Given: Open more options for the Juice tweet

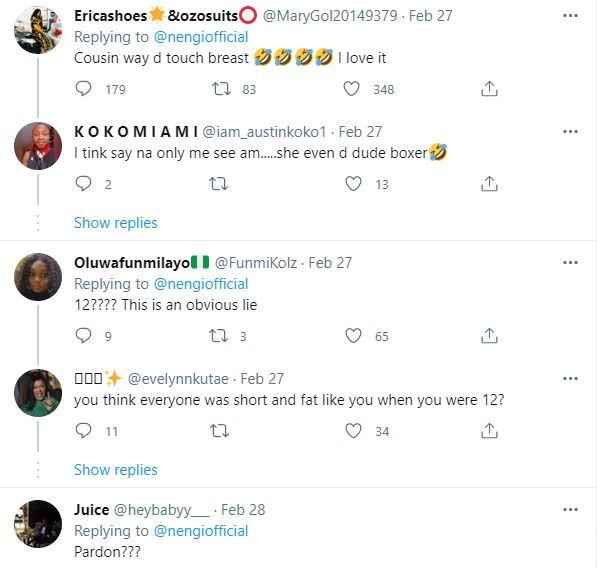Looking at the screenshot, I should tap(570, 509).
